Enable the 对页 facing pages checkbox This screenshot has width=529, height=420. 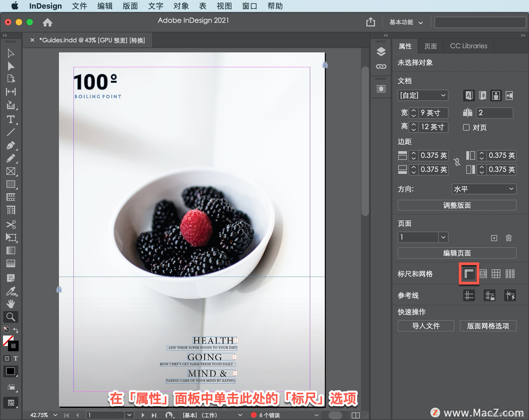point(466,127)
